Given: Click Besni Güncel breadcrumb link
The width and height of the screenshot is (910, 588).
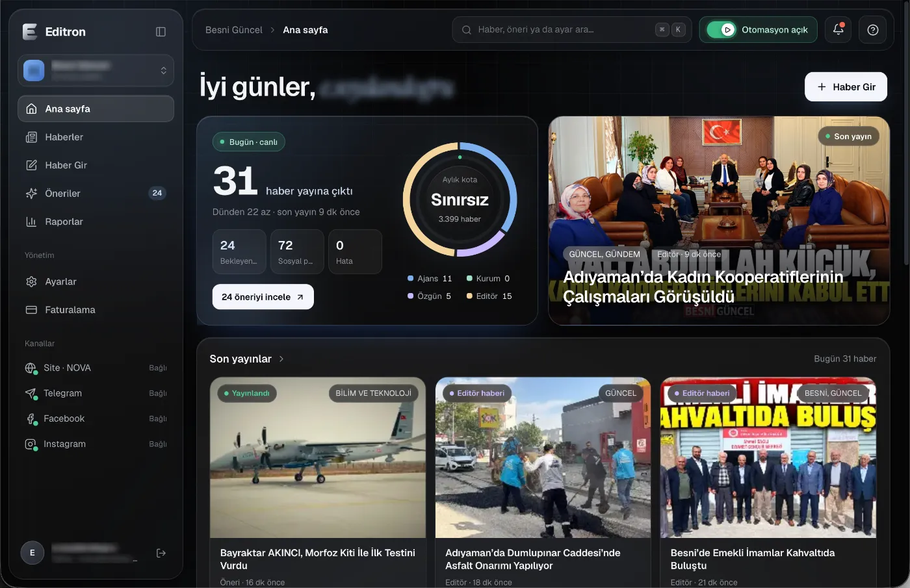Looking at the screenshot, I should tap(234, 30).
